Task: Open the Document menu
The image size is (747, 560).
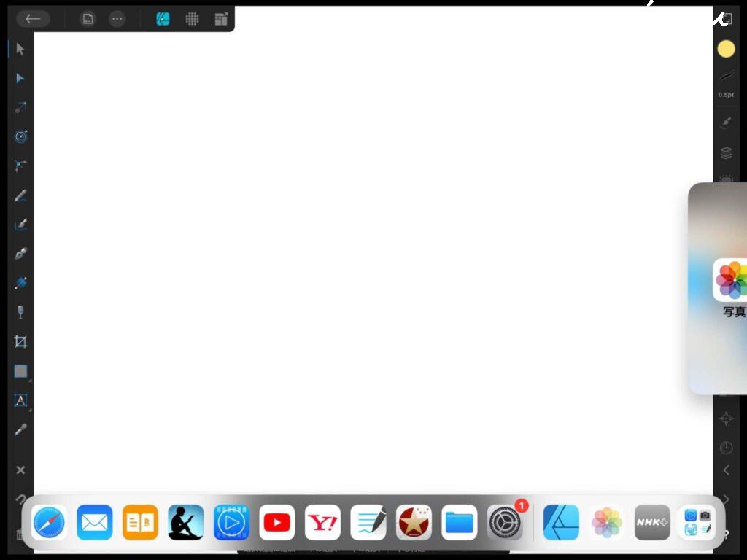Action: point(88,19)
